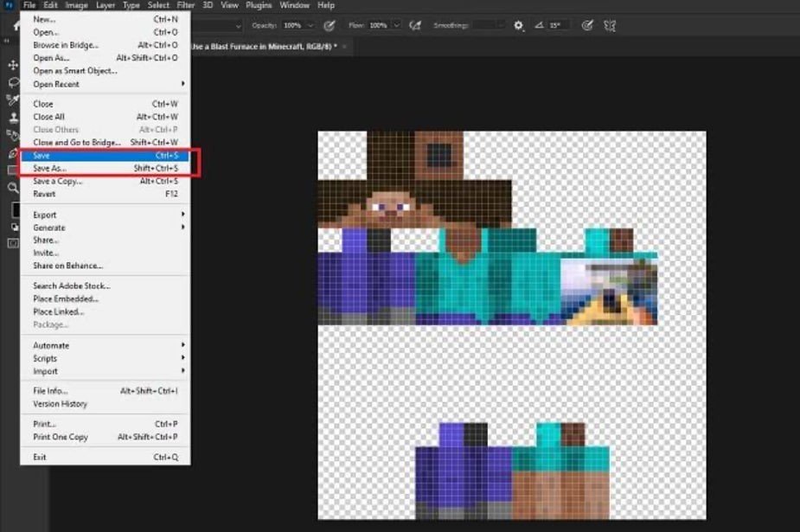Open the Filter menu

tap(186, 5)
